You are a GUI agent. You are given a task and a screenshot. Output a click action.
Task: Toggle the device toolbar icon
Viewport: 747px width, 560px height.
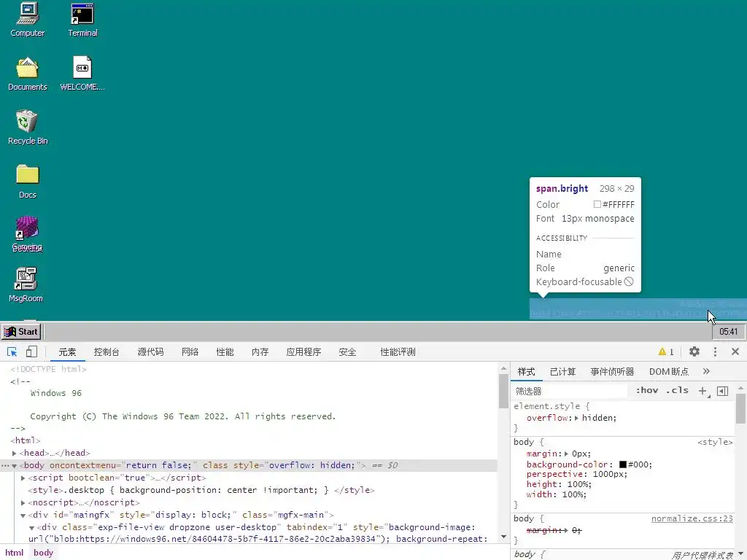(x=31, y=352)
